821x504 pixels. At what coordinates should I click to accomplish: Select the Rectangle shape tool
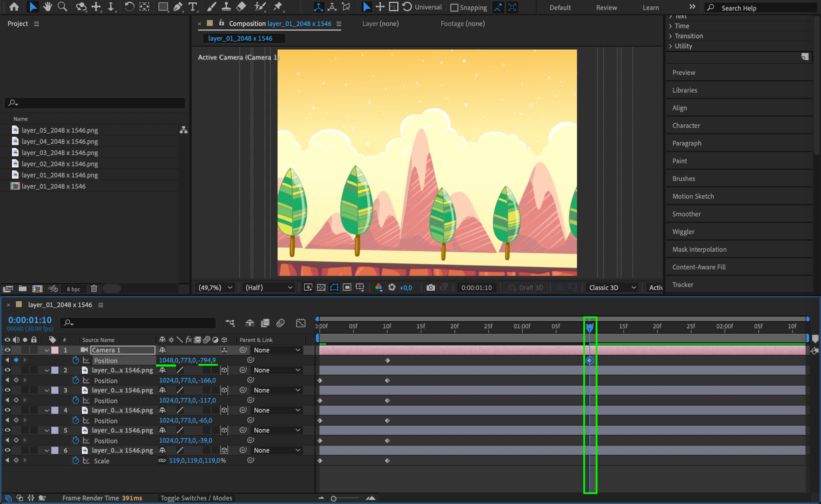coord(163,6)
